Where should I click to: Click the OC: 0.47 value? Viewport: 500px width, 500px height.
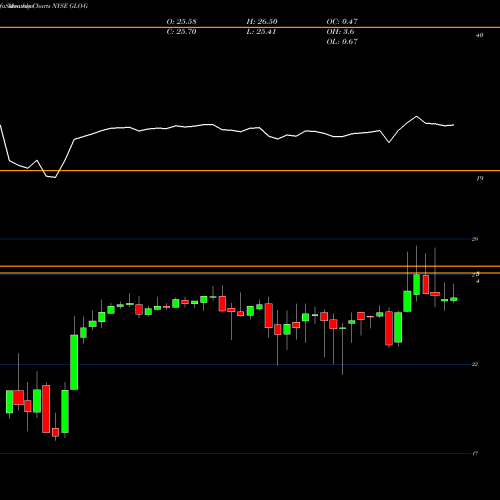(x=342, y=22)
